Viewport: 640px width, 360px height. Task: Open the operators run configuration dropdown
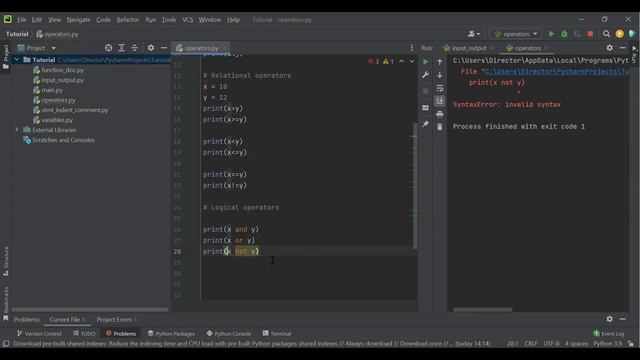coord(516,34)
